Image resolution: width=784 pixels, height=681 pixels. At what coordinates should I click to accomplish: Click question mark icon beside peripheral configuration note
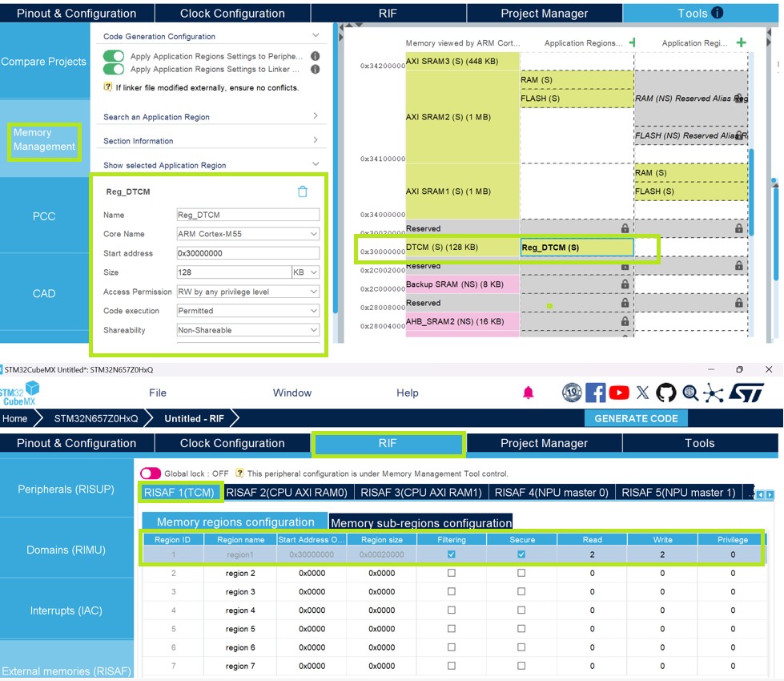(x=239, y=473)
